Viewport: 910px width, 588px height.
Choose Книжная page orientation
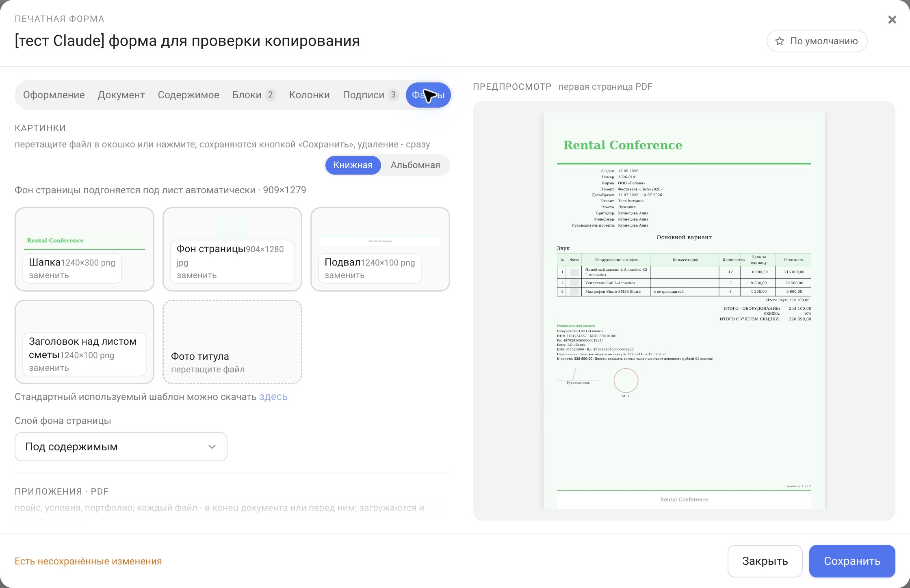[353, 165]
